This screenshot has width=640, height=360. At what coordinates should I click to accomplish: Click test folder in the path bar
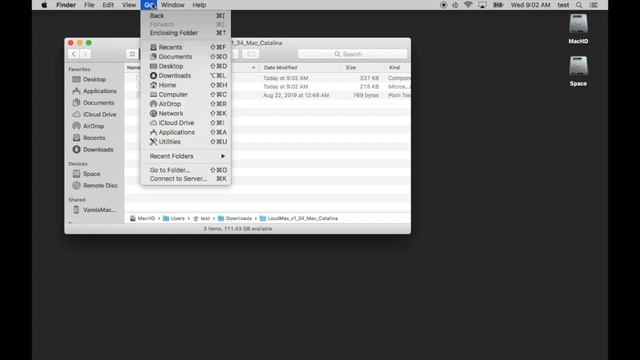201,218
